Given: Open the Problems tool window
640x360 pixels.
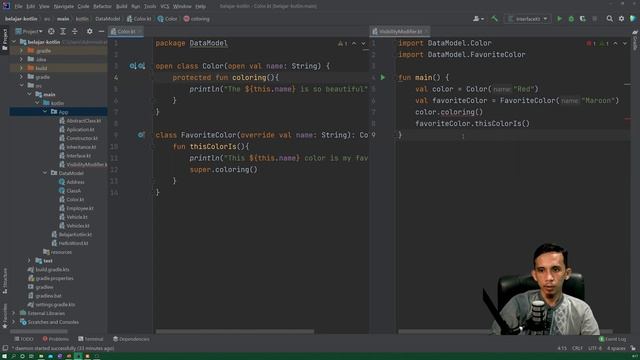Looking at the screenshot, I should click(x=56, y=339).
